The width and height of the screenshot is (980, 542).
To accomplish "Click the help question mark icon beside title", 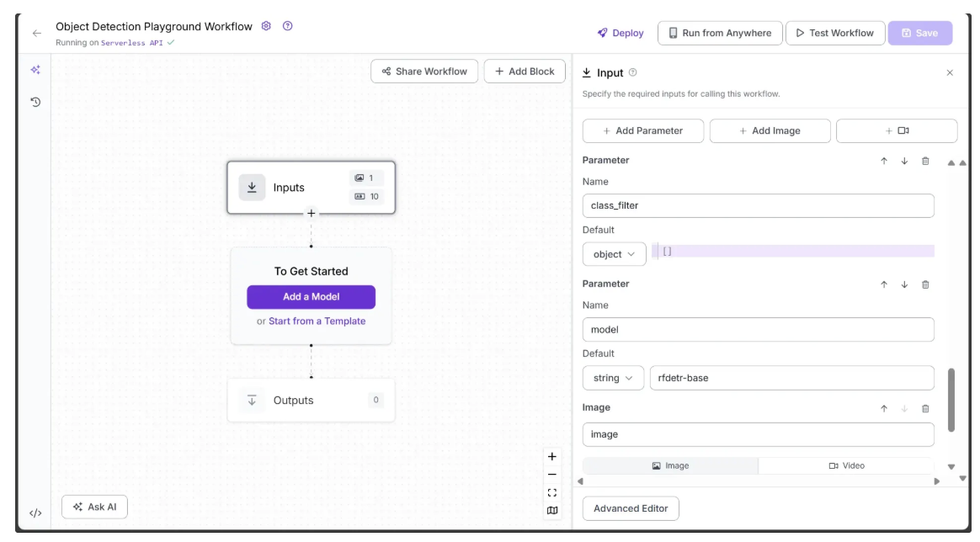I will click(x=288, y=26).
